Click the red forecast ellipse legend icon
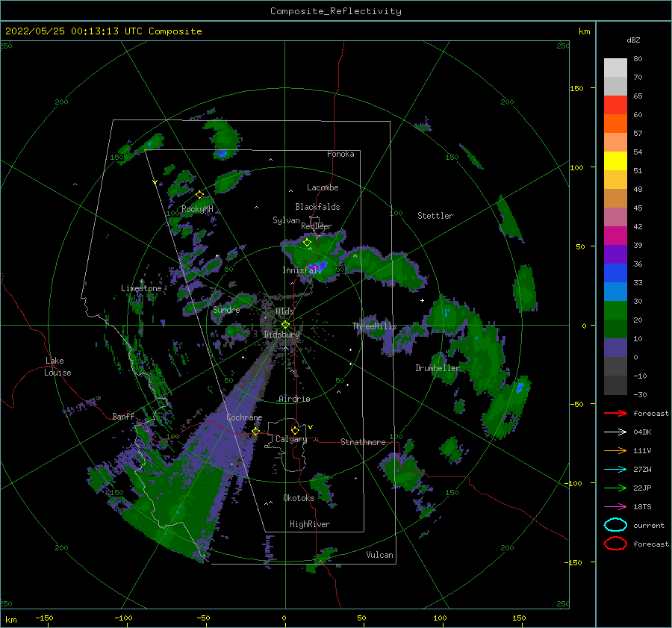The image size is (672, 628). [615, 544]
